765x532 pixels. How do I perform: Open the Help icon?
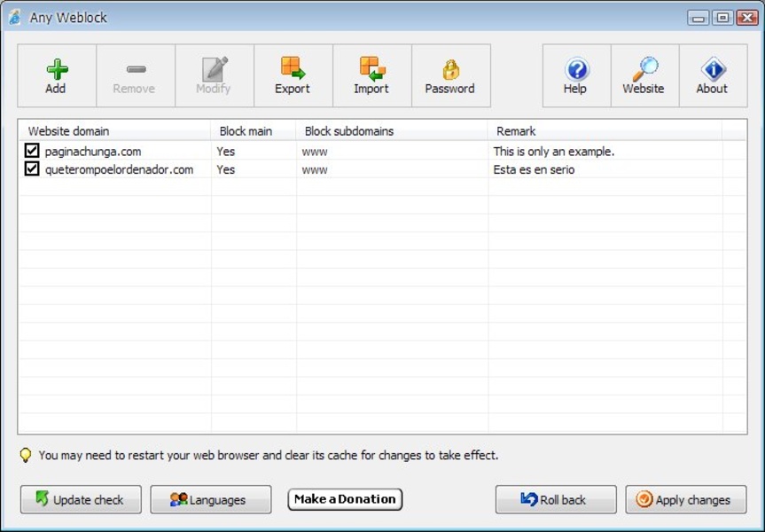coord(574,75)
